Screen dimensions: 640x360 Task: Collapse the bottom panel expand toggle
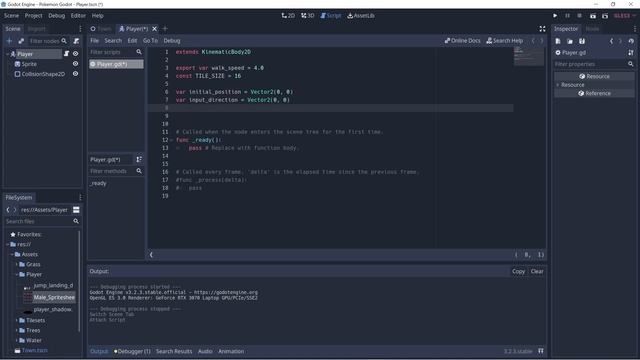pos(541,351)
